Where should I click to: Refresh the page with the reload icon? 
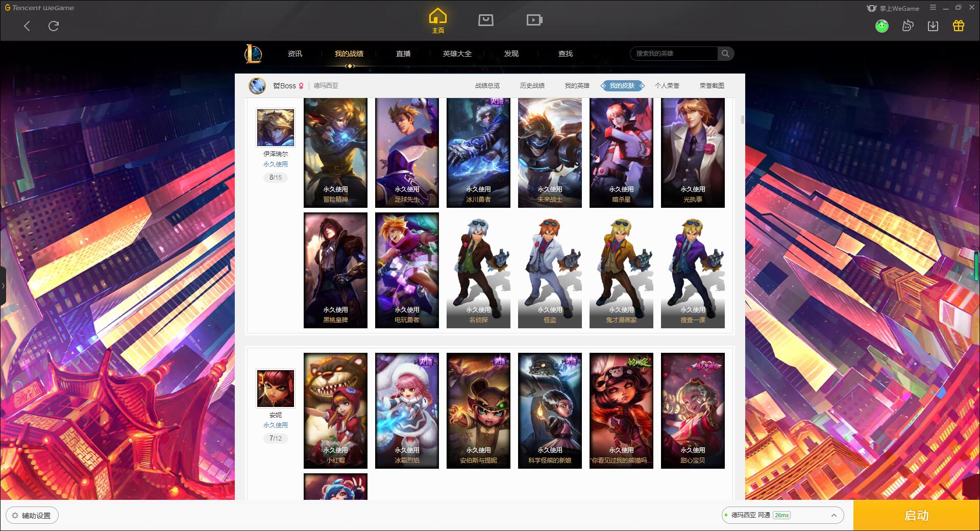point(54,26)
